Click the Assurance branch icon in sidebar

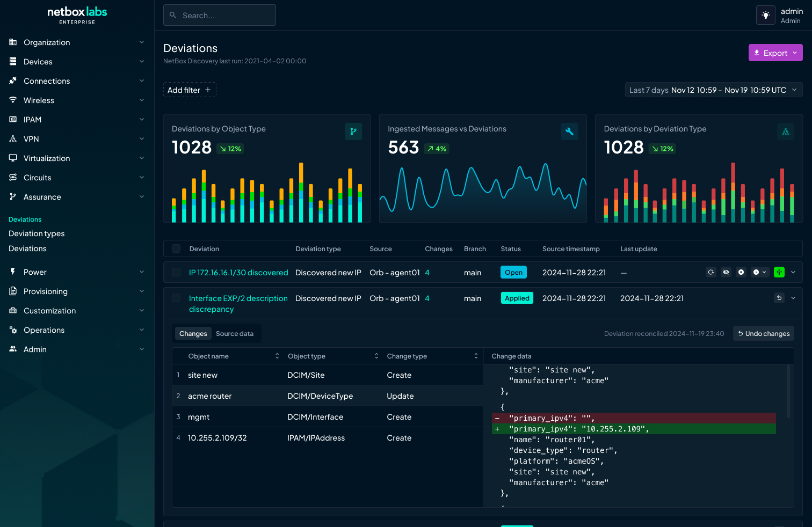pos(13,197)
